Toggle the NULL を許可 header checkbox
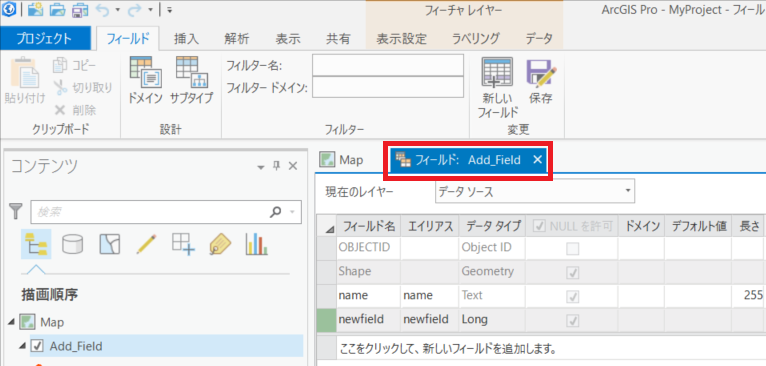The image size is (766, 366). [540, 226]
